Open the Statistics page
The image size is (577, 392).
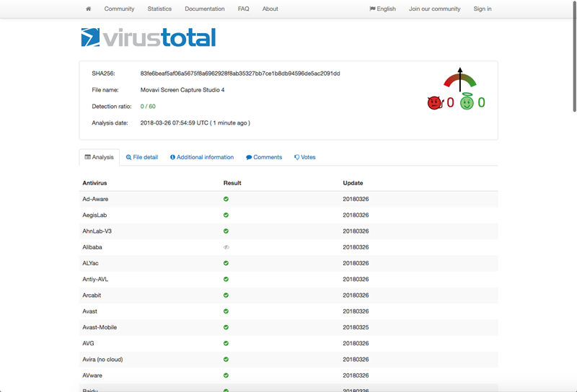(159, 9)
